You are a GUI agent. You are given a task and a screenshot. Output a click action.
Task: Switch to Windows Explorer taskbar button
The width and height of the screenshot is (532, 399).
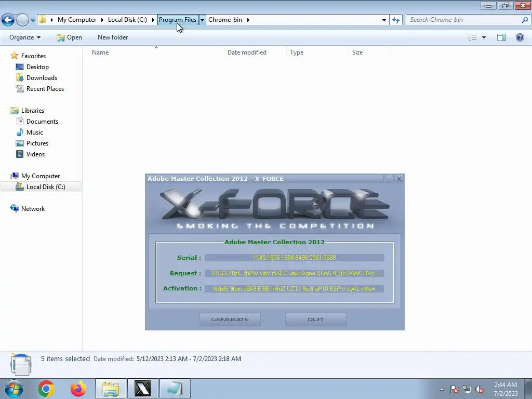coord(111,389)
